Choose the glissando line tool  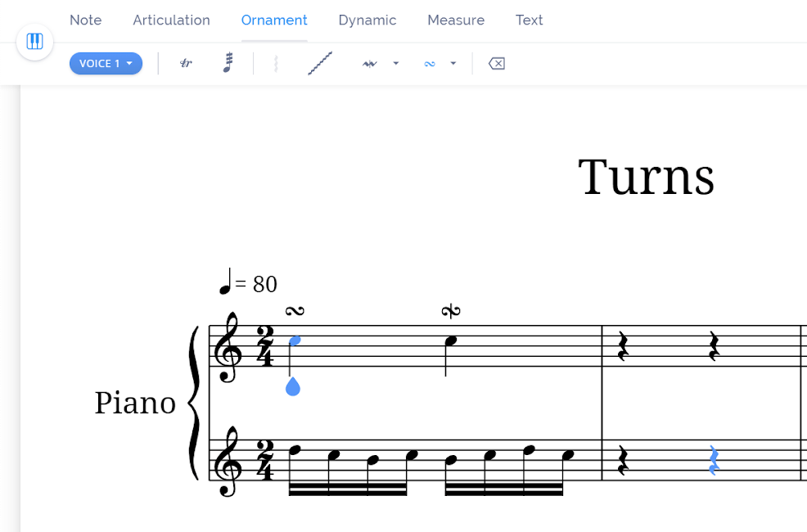pos(320,63)
